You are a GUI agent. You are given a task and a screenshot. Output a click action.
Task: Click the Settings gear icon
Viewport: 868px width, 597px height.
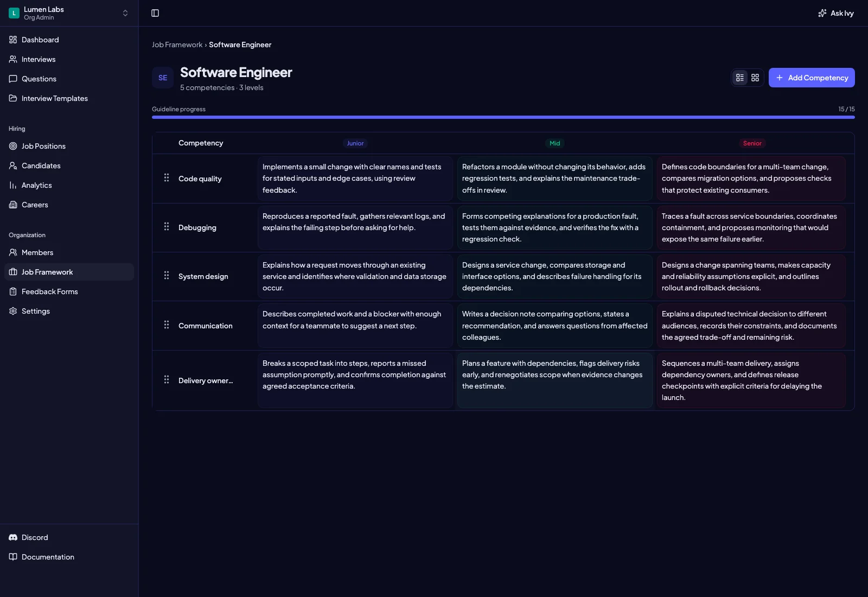(13, 311)
